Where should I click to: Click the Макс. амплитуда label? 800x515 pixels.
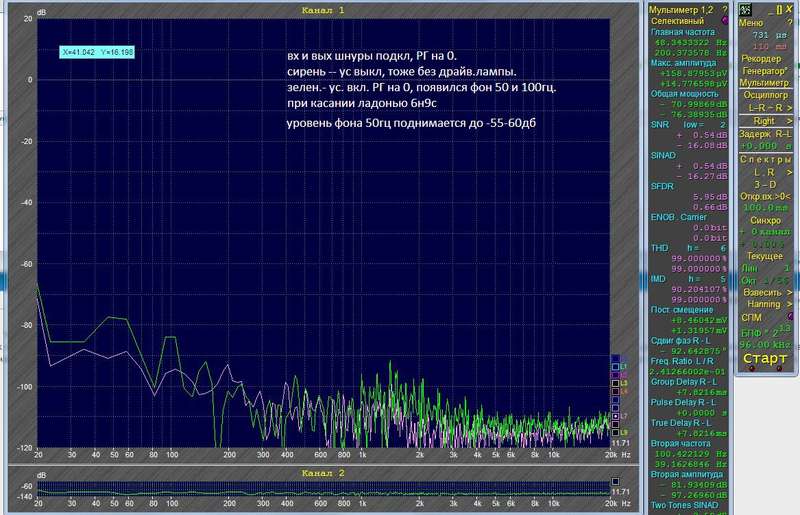pos(683,63)
